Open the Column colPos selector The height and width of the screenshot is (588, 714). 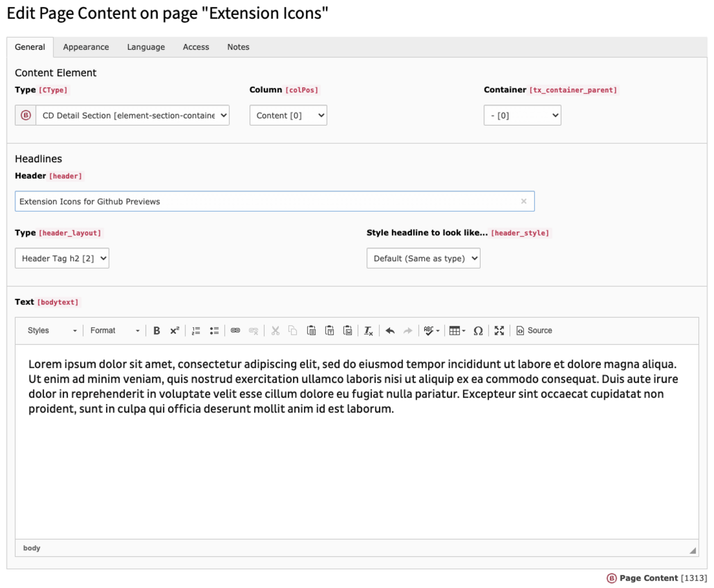coord(288,115)
